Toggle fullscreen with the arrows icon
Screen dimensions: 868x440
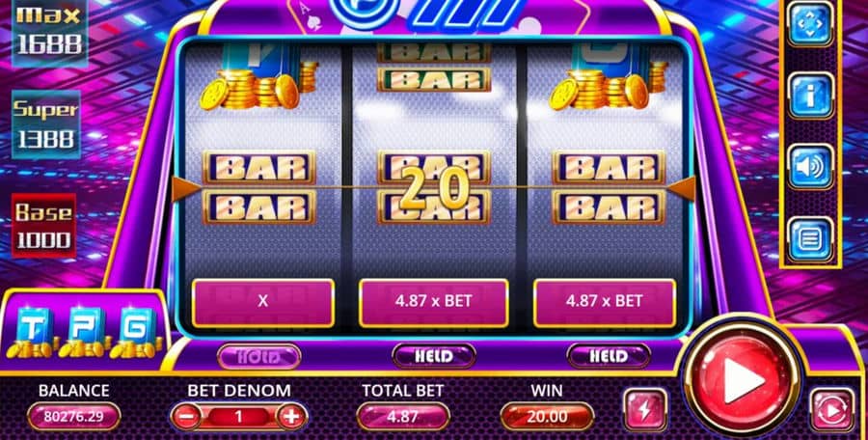click(x=810, y=24)
